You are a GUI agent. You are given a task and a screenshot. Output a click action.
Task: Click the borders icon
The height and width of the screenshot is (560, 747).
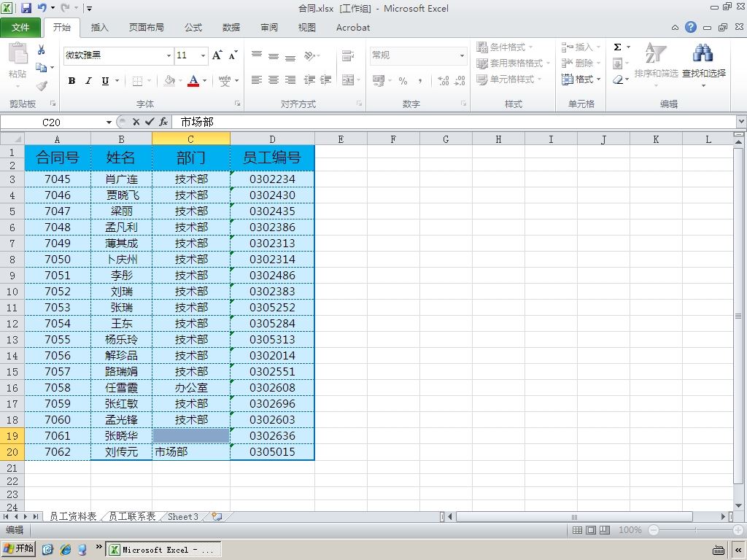(137, 80)
